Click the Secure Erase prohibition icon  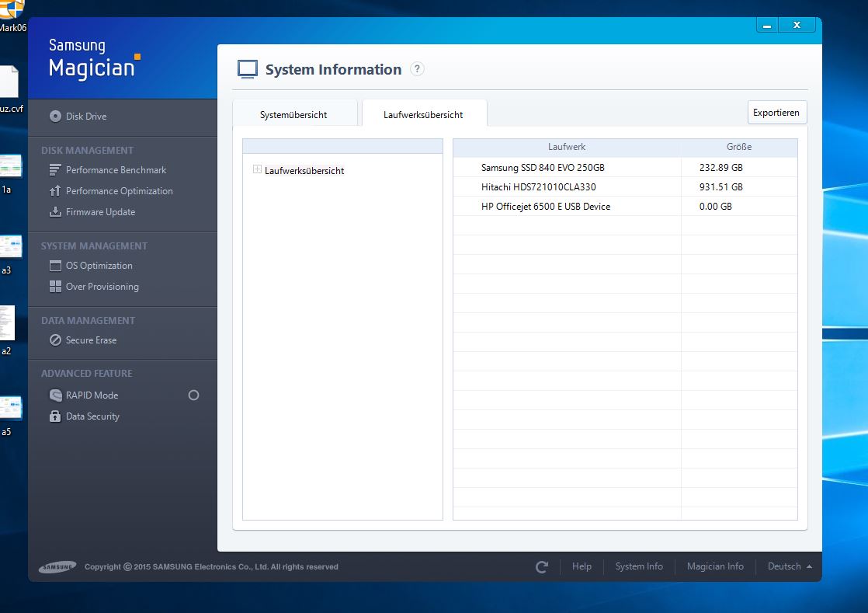tap(55, 340)
